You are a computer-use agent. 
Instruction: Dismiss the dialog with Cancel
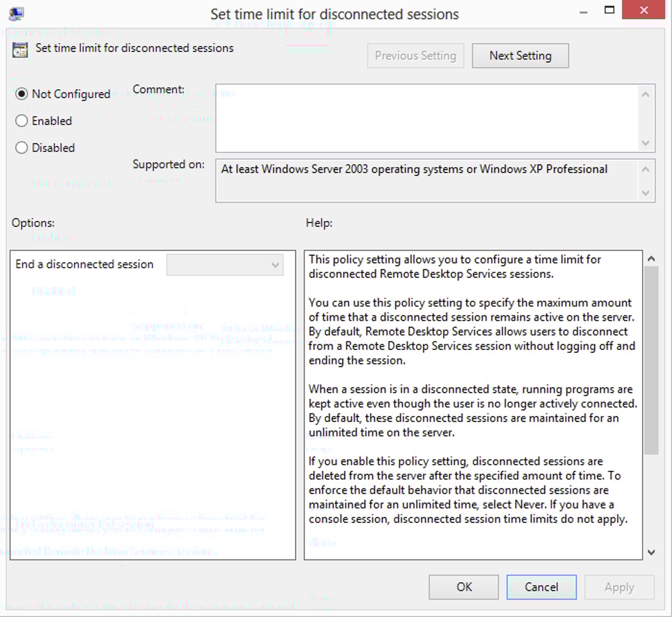(x=541, y=587)
